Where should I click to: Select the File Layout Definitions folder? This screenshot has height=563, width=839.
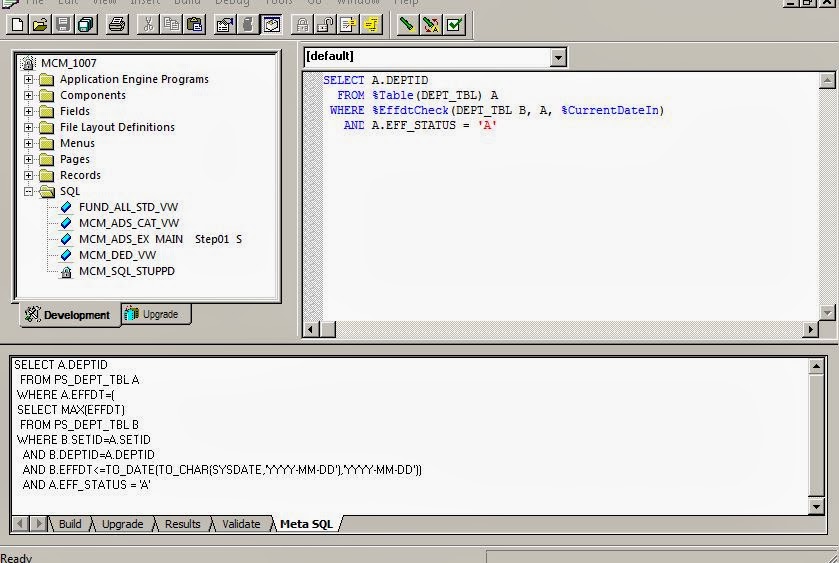pos(117,127)
